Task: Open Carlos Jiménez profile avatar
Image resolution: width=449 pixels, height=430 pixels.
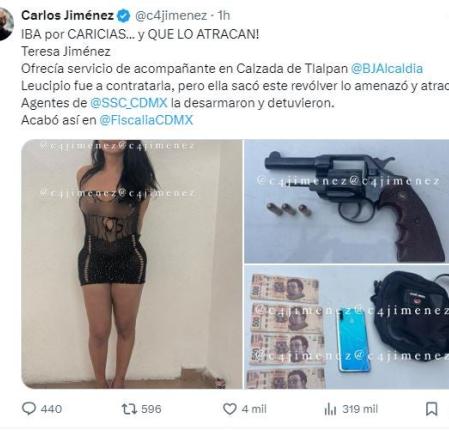Action: (x=6, y=24)
